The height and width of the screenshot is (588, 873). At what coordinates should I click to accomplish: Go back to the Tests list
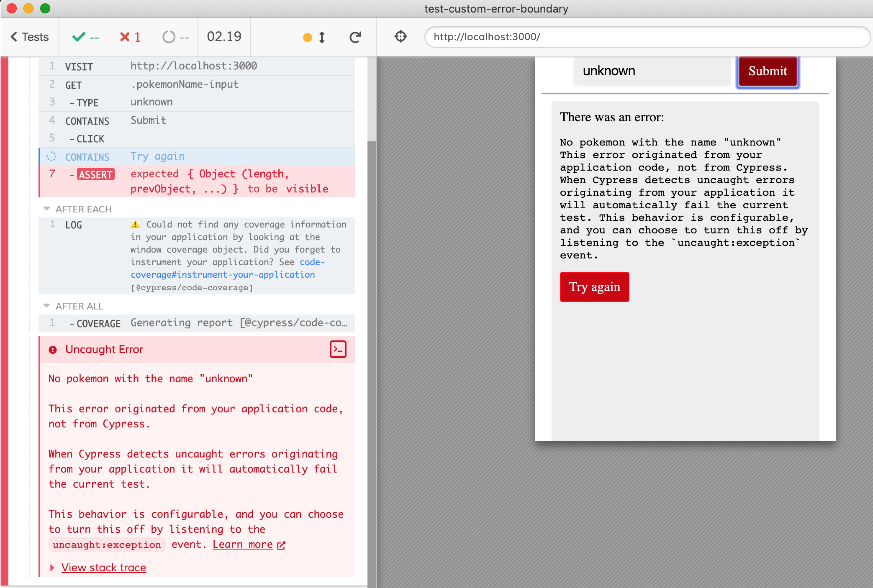[29, 37]
